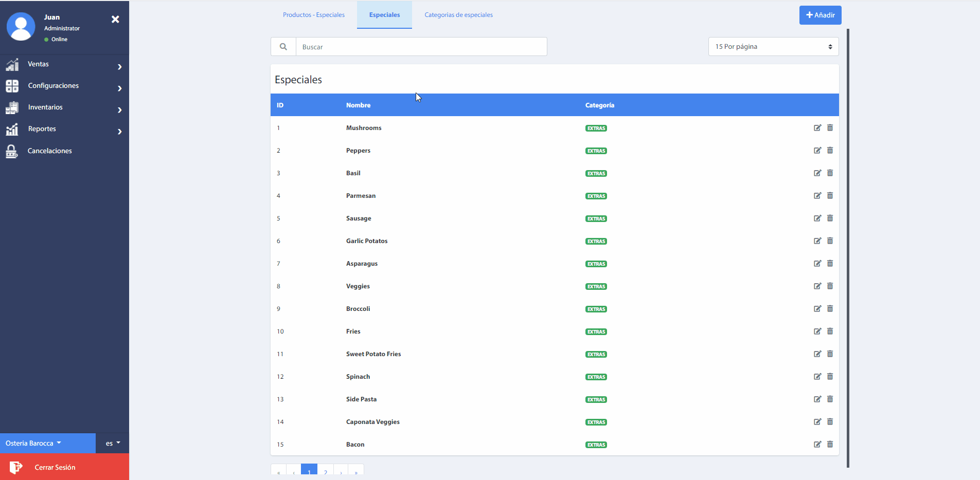This screenshot has height=480, width=980.
Task: Click the Añadir button
Action: tap(820, 15)
